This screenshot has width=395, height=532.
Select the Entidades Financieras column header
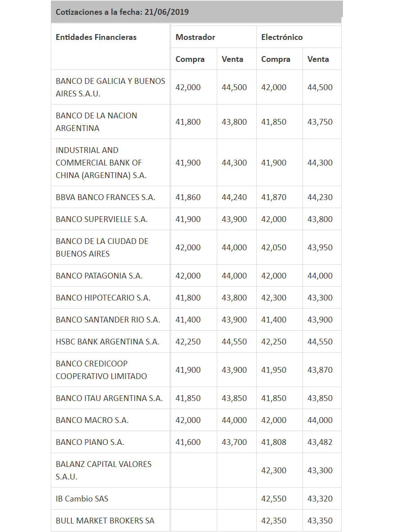point(96,37)
